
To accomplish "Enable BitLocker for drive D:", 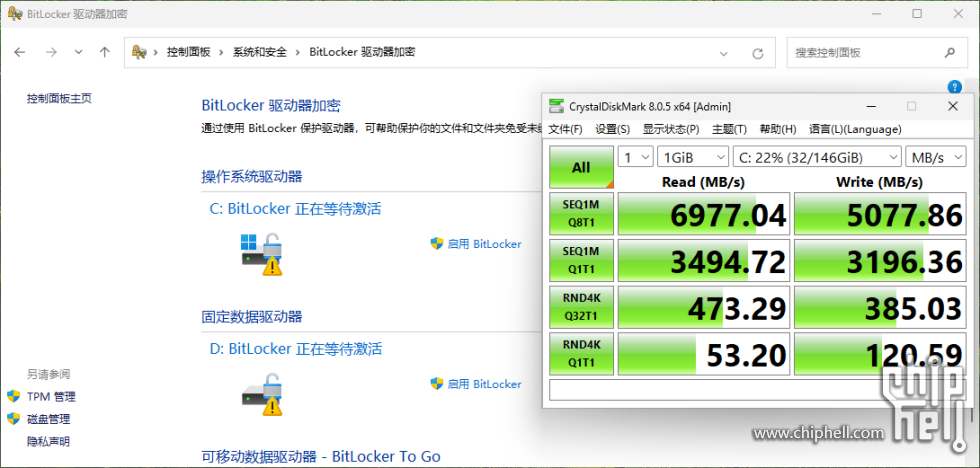I will [484, 384].
